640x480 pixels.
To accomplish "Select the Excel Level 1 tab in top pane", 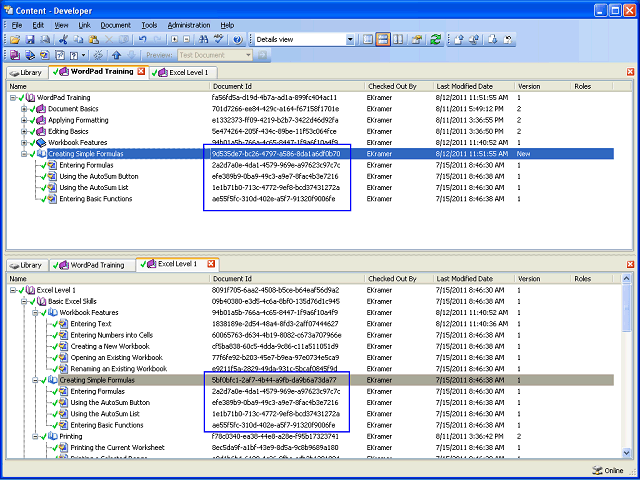I will coord(184,73).
